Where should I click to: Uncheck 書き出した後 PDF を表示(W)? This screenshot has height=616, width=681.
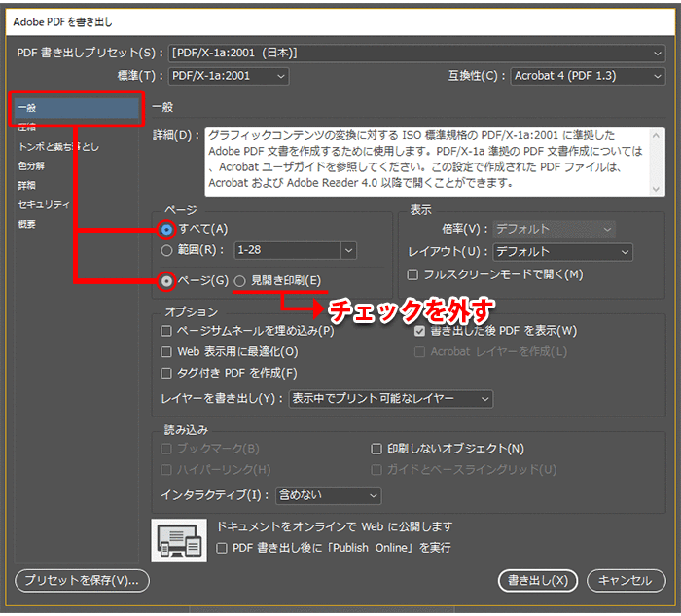[419, 331]
